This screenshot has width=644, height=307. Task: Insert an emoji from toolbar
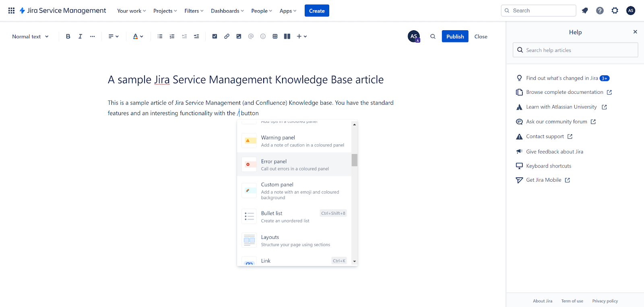[263, 36]
